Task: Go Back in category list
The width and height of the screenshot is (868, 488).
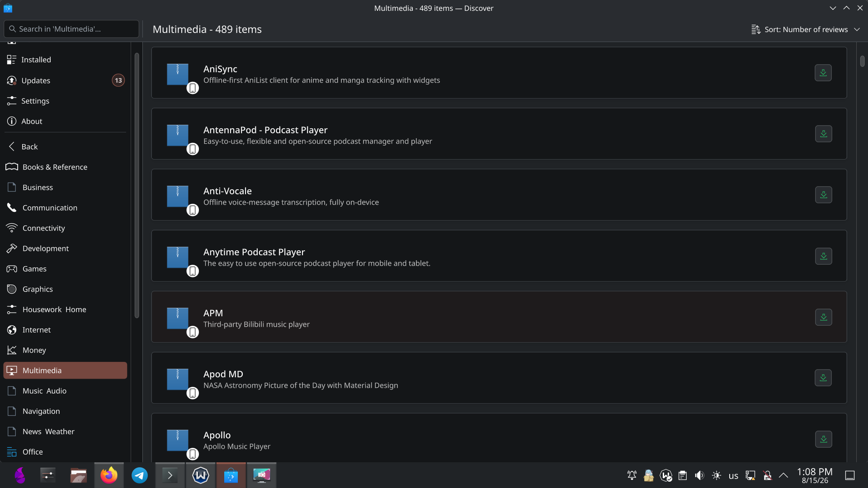Action: click(x=65, y=146)
